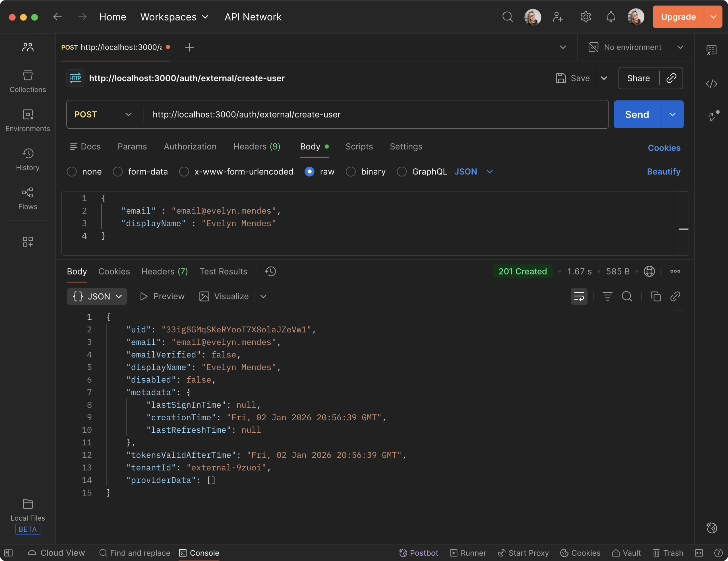Screen dimensions: 728x561
Task: Copy the response body with the copy icon
Action: [x=655, y=296]
